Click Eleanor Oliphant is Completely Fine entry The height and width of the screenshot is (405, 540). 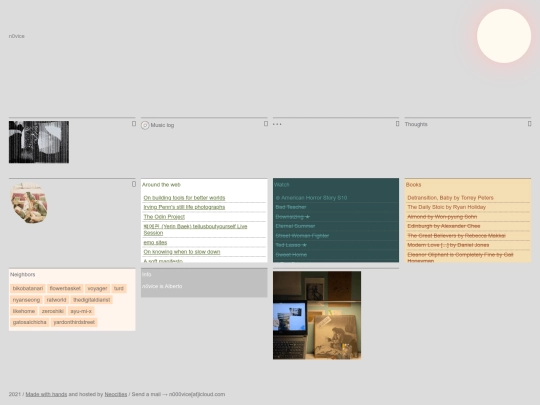point(460,257)
